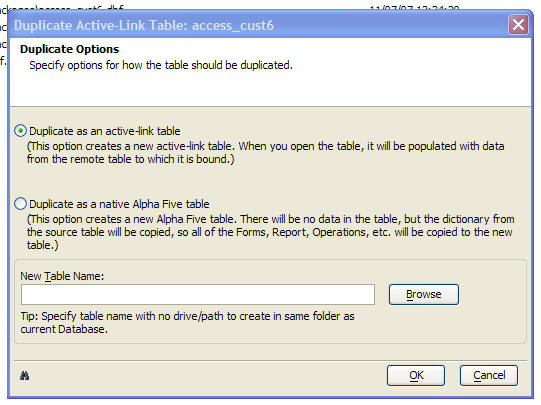Click the background timestamp above the dialog

click(414, 8)
